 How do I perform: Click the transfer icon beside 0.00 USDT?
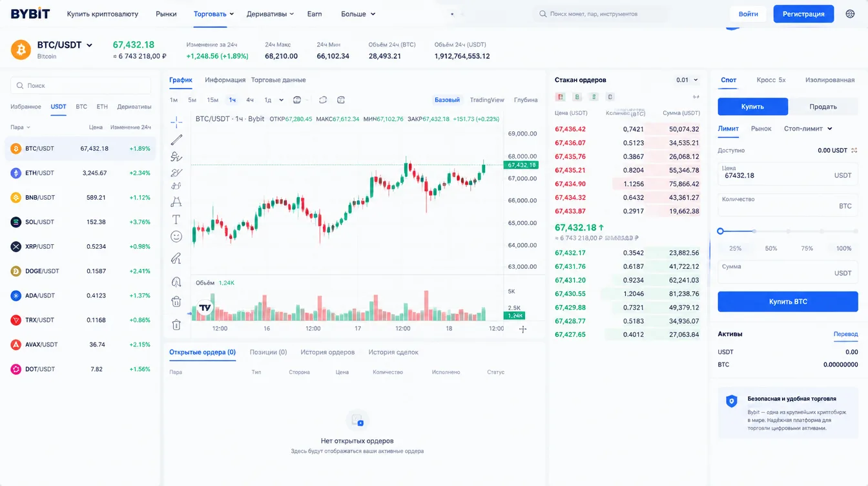point(854,151)
